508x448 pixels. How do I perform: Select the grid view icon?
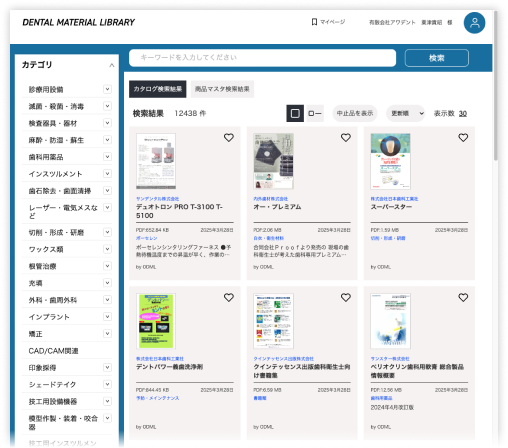[295, 113]
